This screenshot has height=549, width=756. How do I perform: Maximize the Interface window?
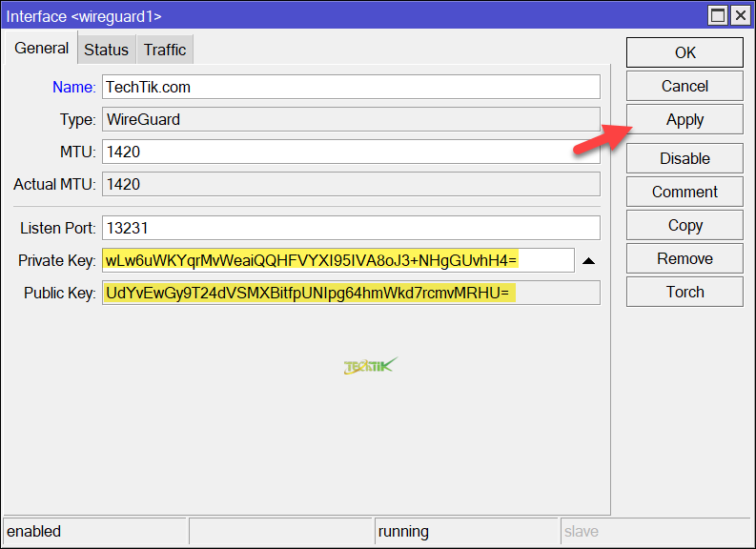(x=718, y=15)
